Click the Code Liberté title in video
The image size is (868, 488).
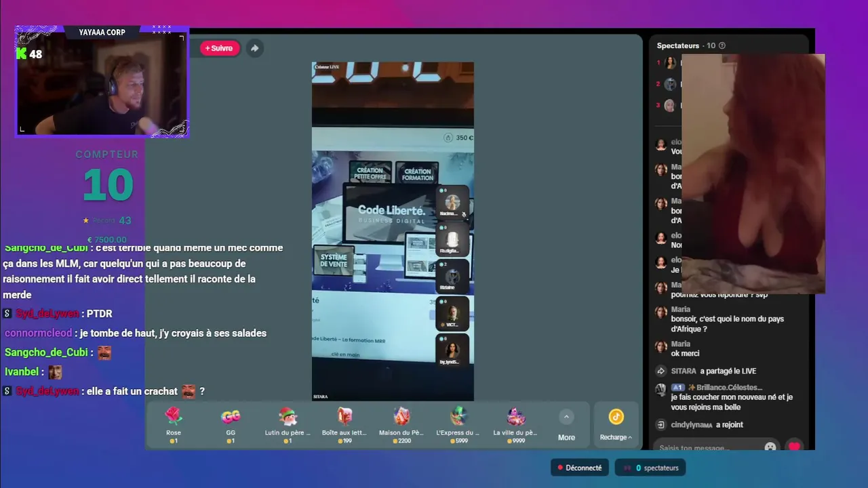[391, 210]
